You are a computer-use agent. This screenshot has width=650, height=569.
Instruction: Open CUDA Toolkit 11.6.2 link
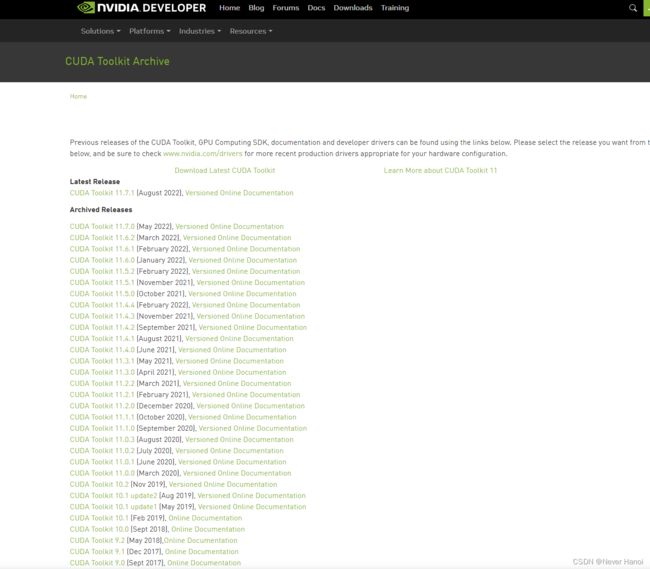pos(102,237)
